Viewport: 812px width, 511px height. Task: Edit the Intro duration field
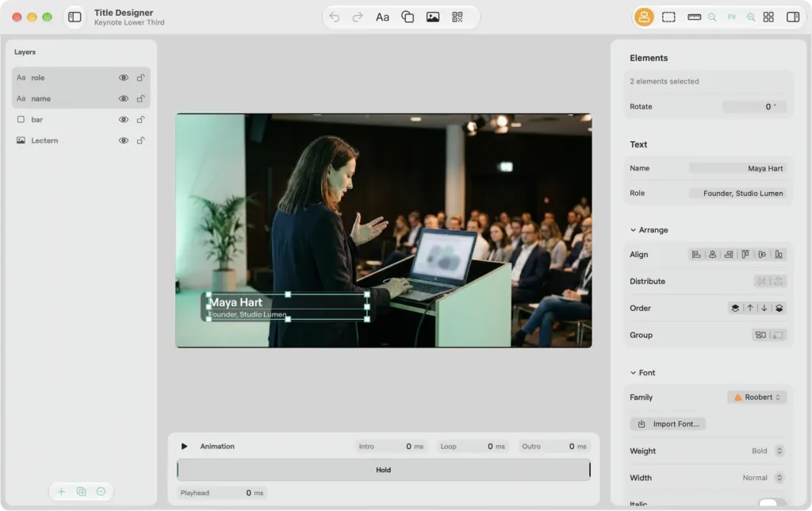click(x=391, y=446)
